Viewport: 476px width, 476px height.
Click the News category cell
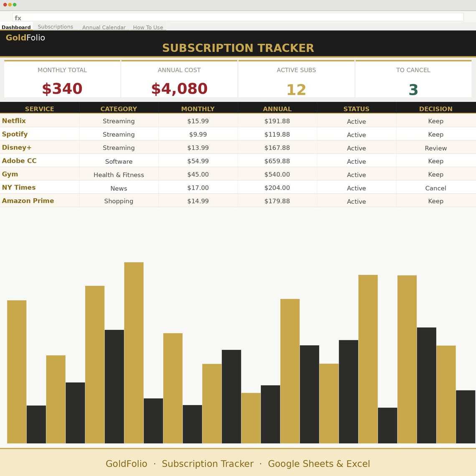tap(119, 188)
